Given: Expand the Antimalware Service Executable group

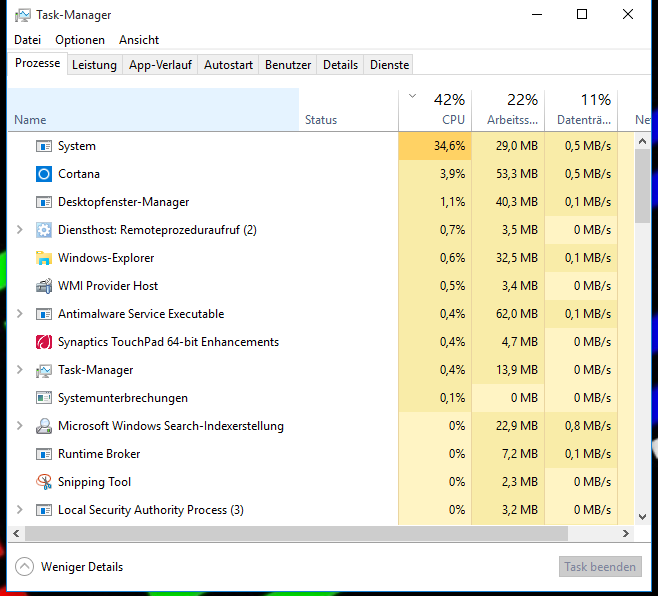Looking at the screenshot, I should pyautogui.click(x=19, y=314).
